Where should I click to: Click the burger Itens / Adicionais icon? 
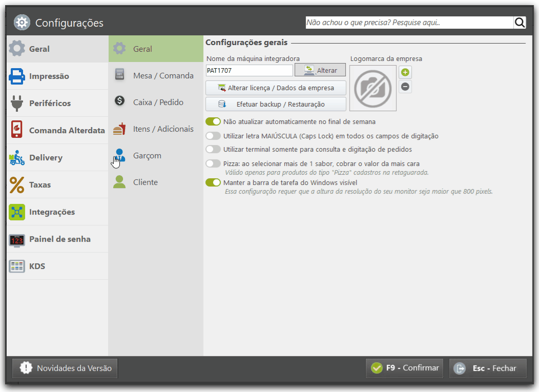pyautogui.click(x=119, y=129)
